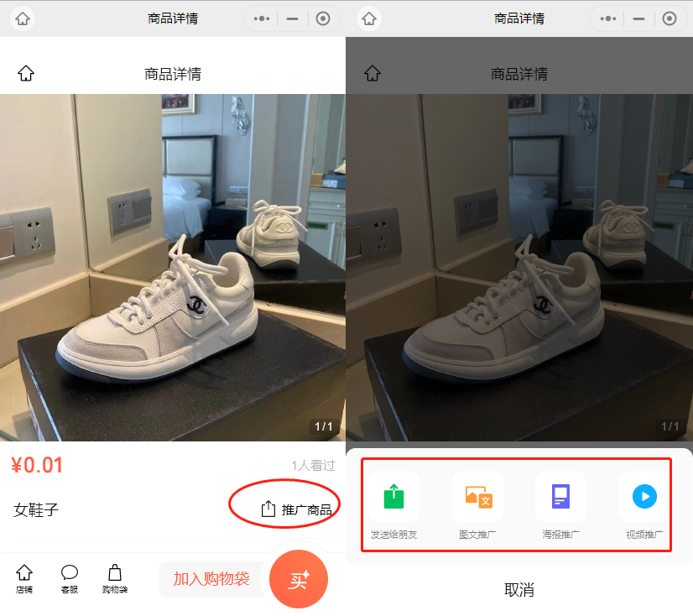Tap product shoe image on left screen
This screenshot has height=616, width=693.
173,267
